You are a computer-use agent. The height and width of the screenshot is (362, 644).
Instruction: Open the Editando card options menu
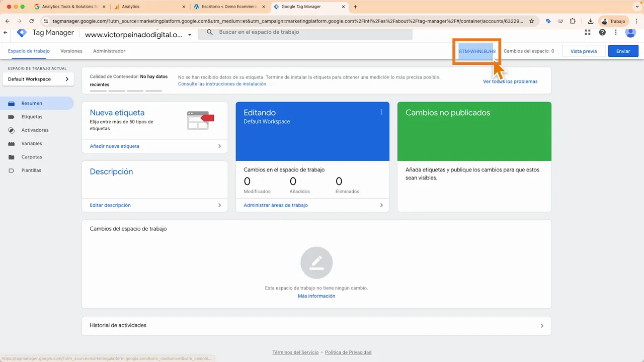coord(381,112)
